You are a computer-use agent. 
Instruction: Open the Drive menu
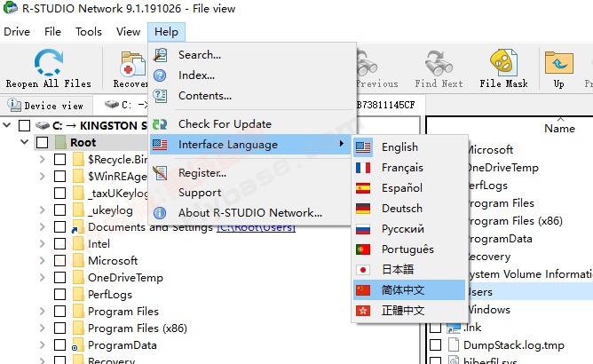(17, 31)
